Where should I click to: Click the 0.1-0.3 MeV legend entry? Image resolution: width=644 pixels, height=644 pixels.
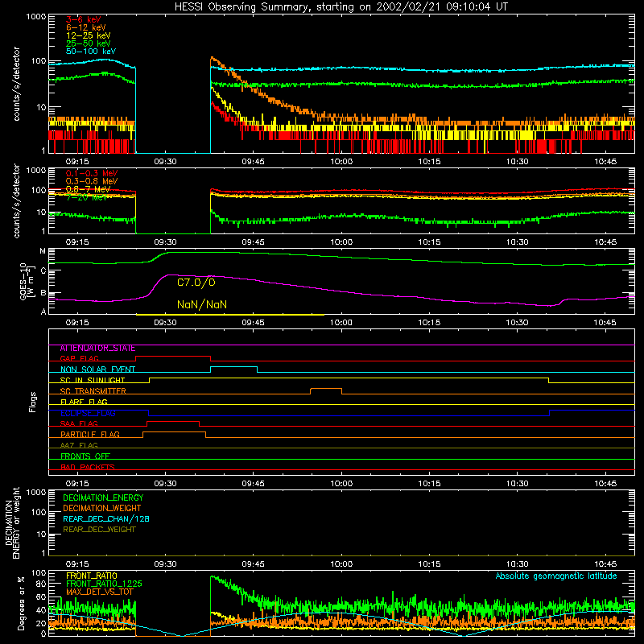pyautogui.click(x=92, y=173)
